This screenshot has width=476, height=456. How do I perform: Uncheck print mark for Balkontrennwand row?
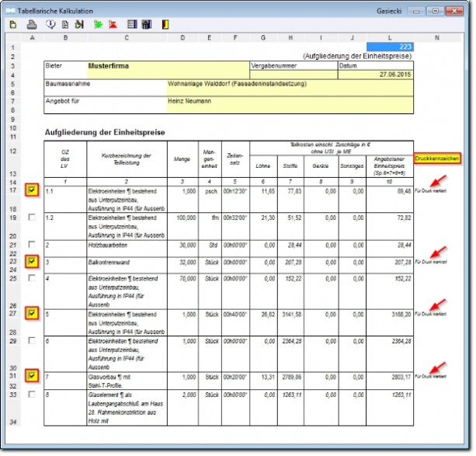click(32, 262)
